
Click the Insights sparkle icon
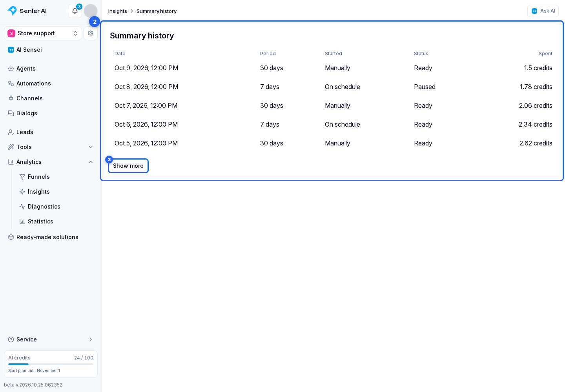tap(22, 192)
